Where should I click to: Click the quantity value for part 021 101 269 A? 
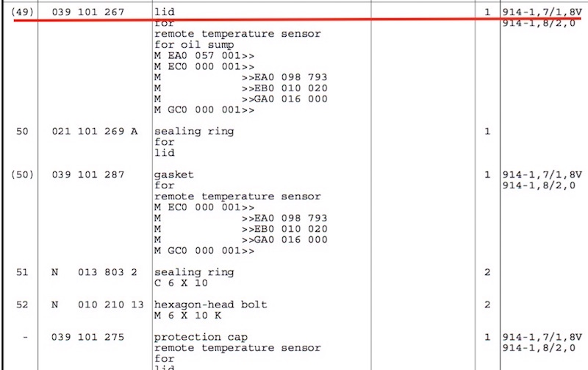tap(487, 132)
